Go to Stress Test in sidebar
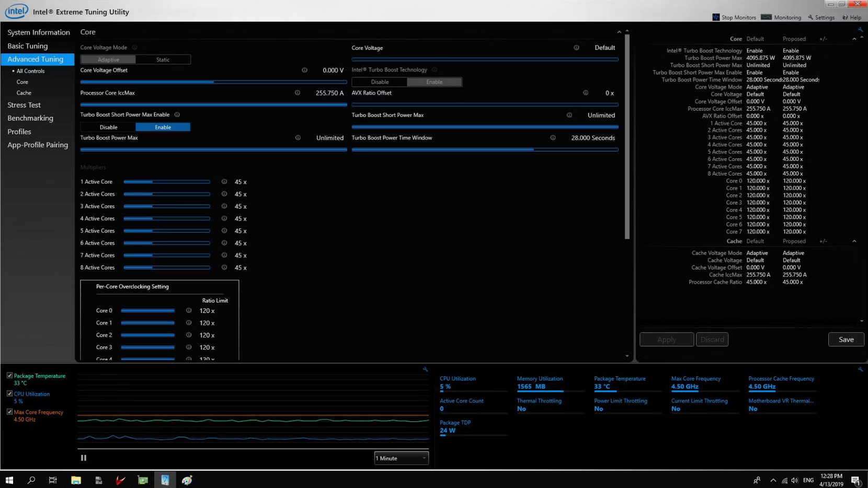This screenshot has width=868, height=488. pyautogui.click(x=24, y=105)
